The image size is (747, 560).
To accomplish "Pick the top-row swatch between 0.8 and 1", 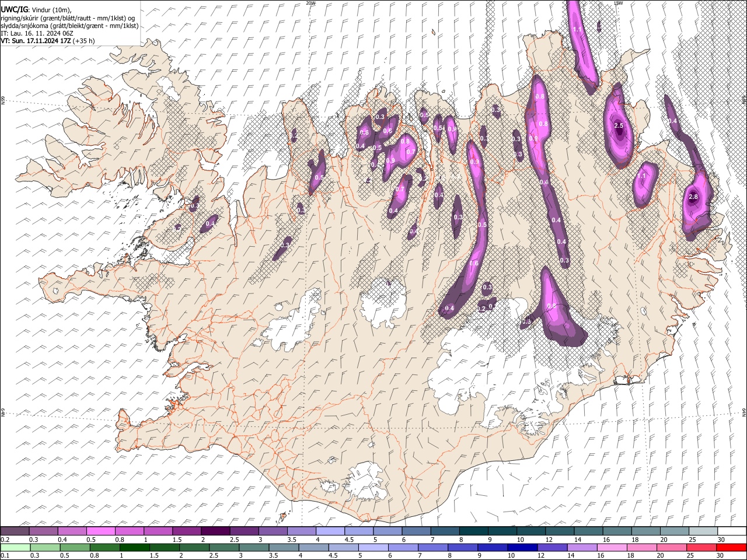I will pos(130,531).
